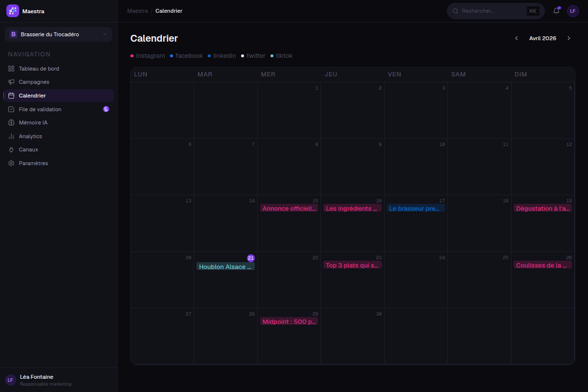Click the facebook legend dot

pyautogui.click(x=171, y=56)
